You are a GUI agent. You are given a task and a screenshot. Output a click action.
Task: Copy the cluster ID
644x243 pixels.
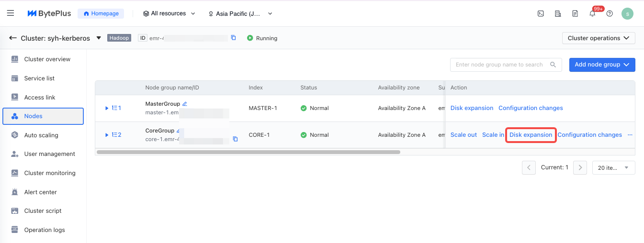pos(234,38)
